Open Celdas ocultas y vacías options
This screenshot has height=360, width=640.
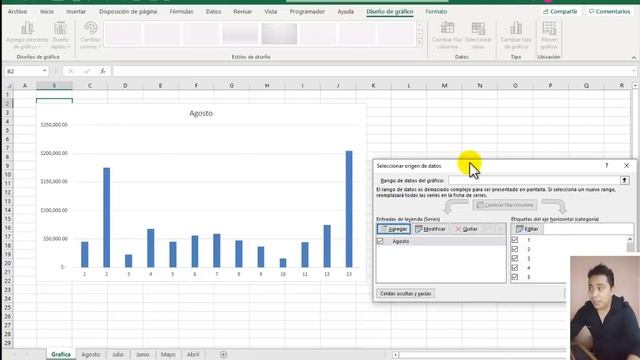click(406, 293)
